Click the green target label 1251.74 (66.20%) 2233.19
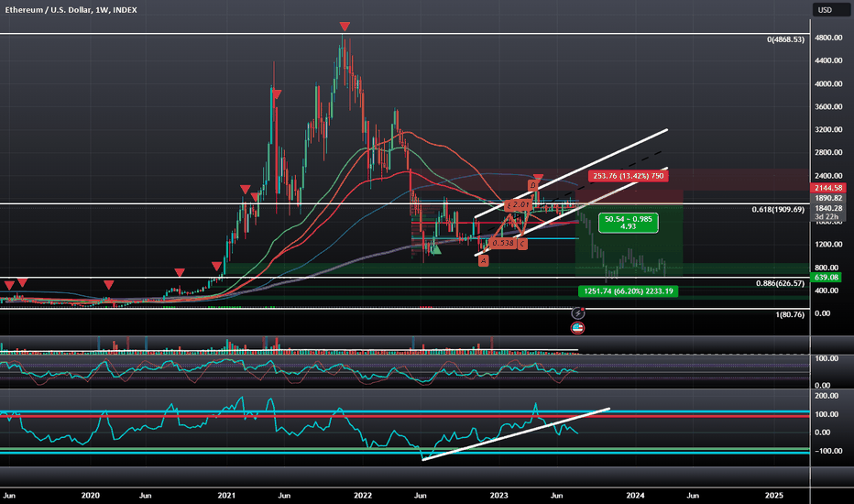 click(x=628, y=291)
